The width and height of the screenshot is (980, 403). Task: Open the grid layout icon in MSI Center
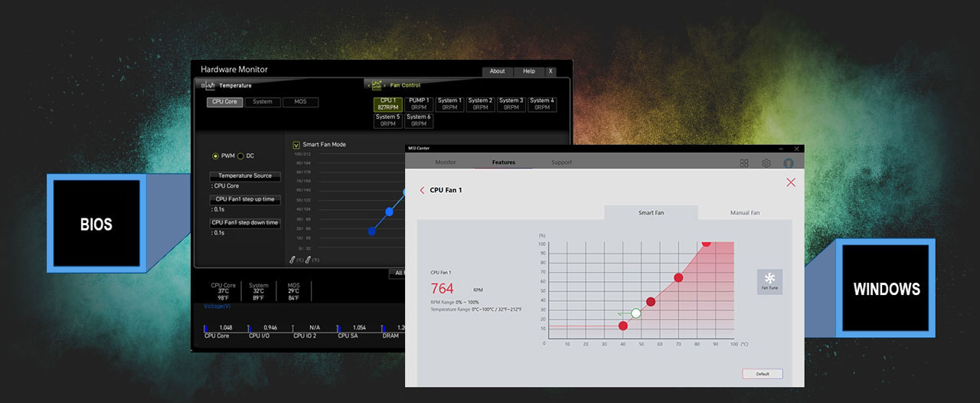(x=744, y=163)
